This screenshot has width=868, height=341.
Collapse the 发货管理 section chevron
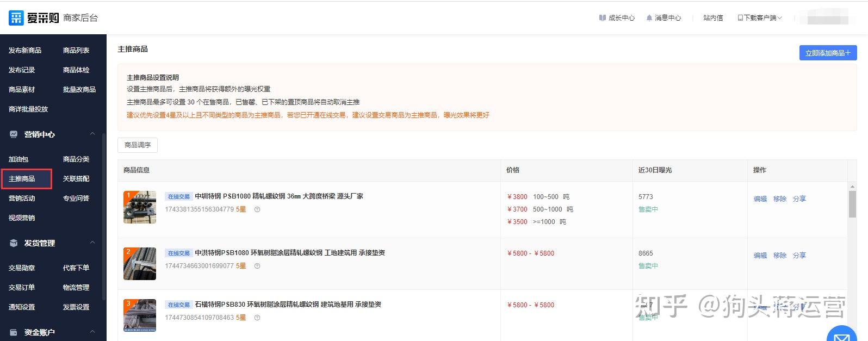coord(92,243)
